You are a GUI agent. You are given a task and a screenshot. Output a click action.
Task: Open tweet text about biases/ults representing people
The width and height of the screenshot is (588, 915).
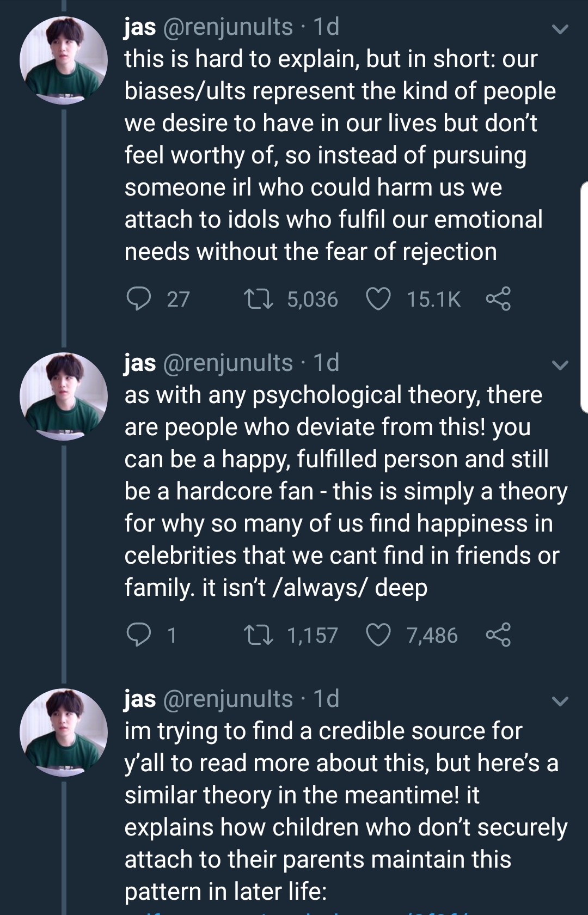coord(338,155)
